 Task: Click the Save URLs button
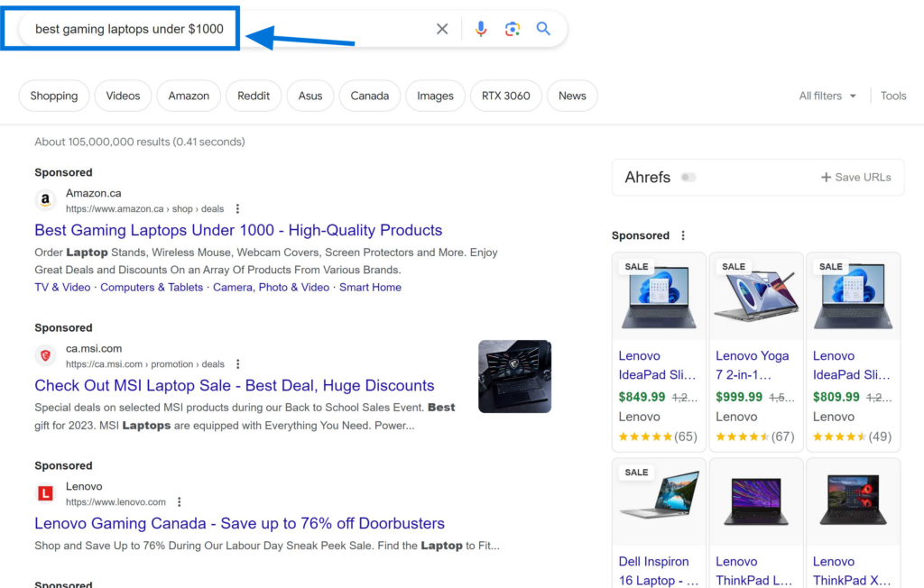pos(855,178)
